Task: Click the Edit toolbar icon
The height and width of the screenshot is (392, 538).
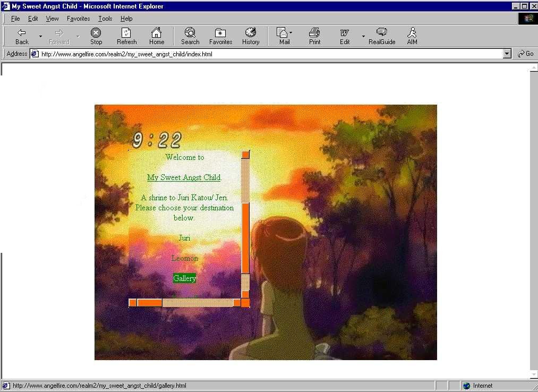Action: (345, 36)
